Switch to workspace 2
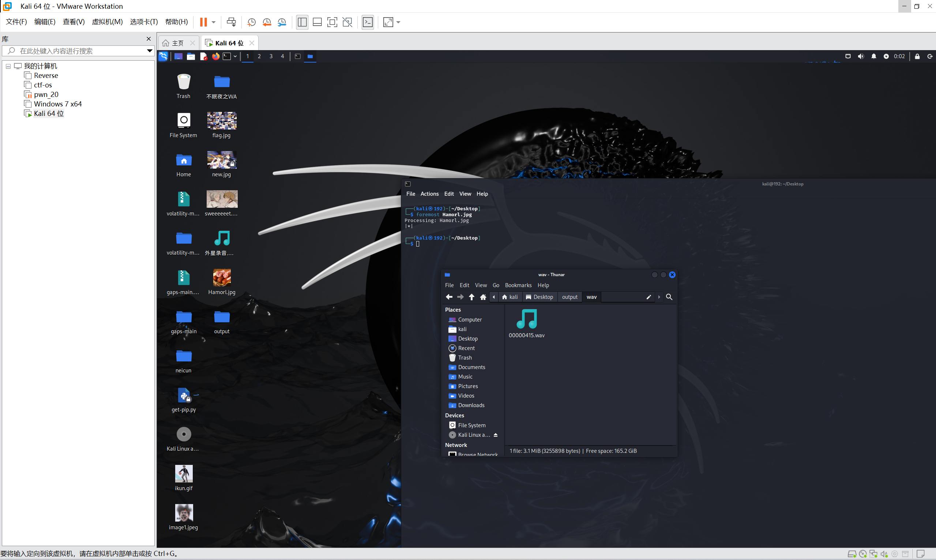936x560 pixels. (259, 56)
